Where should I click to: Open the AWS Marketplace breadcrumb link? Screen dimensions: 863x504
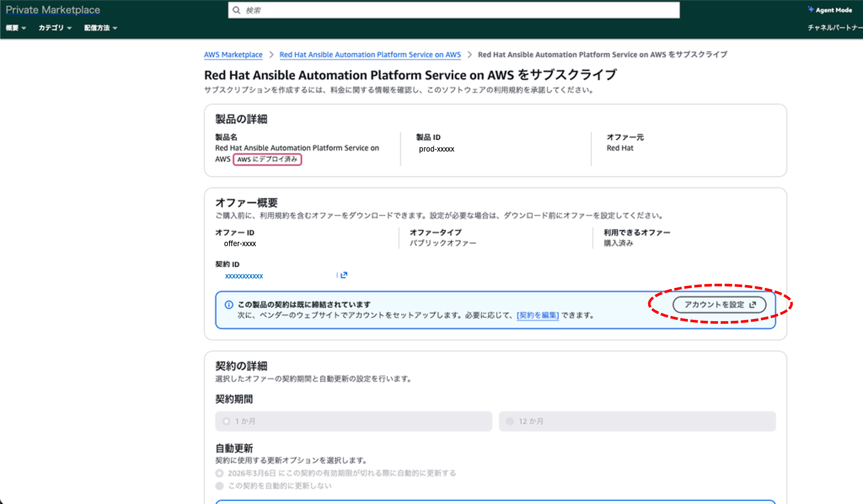pyautogui.click(x=233, y=55)
